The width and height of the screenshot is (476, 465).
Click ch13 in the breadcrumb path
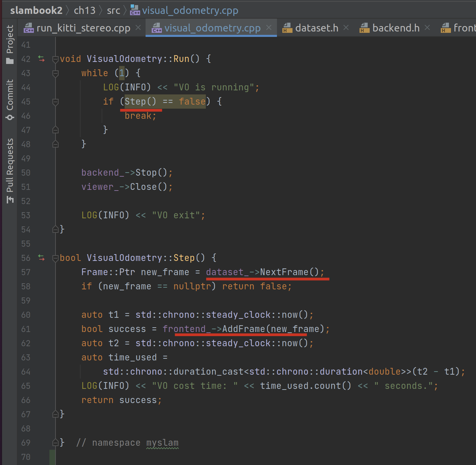pyautogui.click(x=85, y=10)
